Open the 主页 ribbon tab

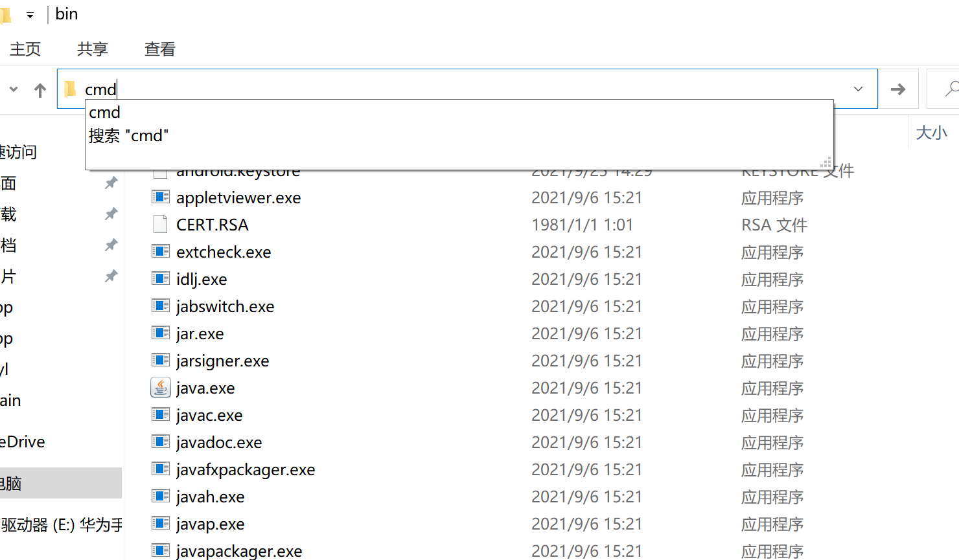point(25,49)
